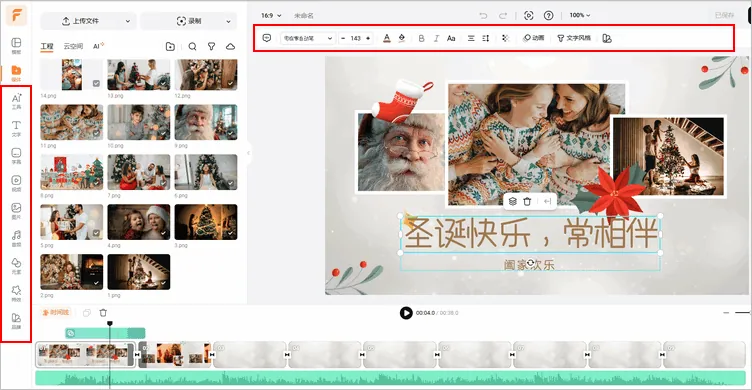
Task: Select the 3.png Christmas tree thumbnail
Action: click(206, 222)
